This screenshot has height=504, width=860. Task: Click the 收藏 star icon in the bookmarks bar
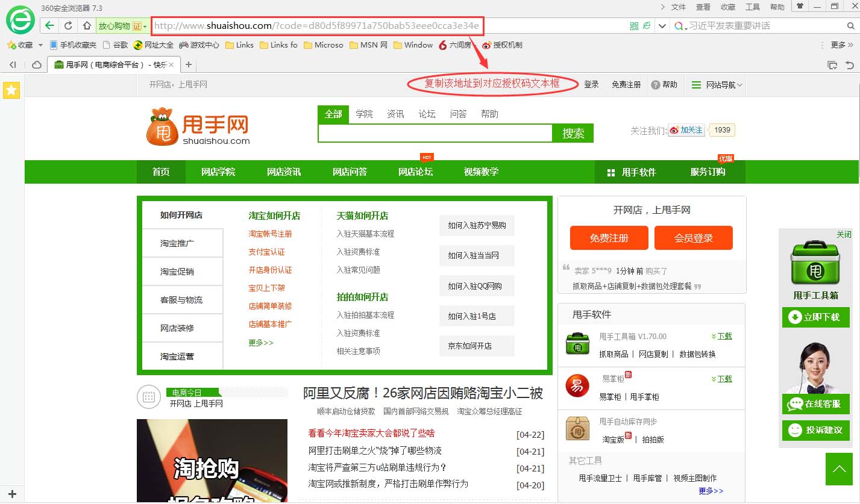11,45
